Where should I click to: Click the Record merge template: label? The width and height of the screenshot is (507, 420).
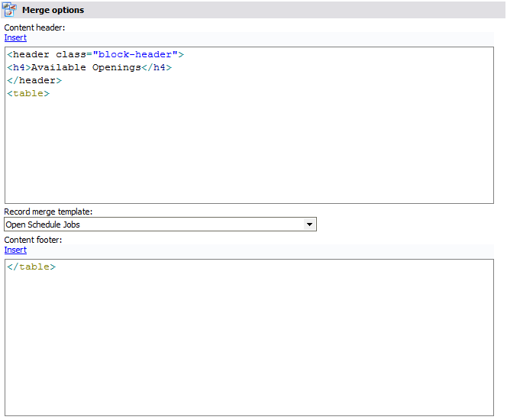click(48, 212)
